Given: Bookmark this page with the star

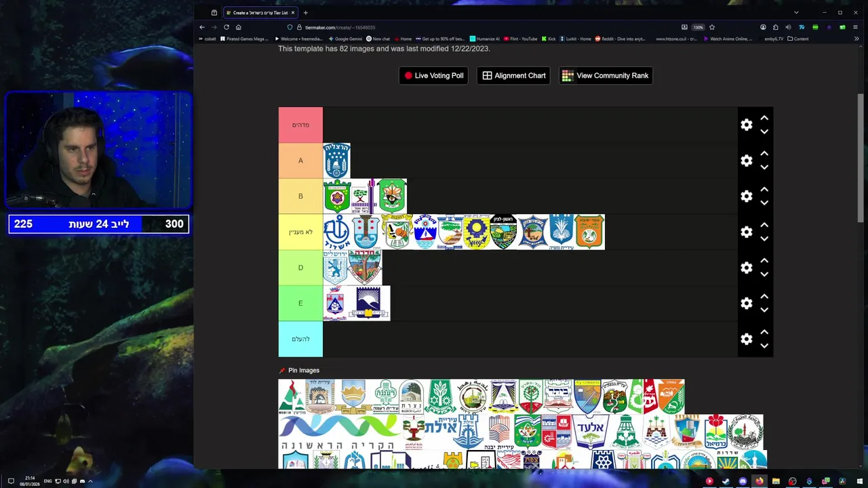Looking at the screenshot, I should pos(712,27).
